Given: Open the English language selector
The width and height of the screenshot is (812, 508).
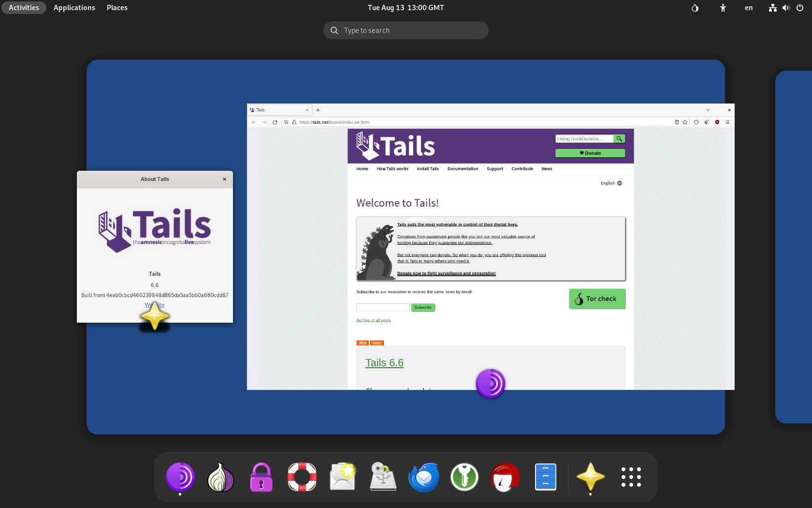Looking at the screenshot, I should pos(611,183).
